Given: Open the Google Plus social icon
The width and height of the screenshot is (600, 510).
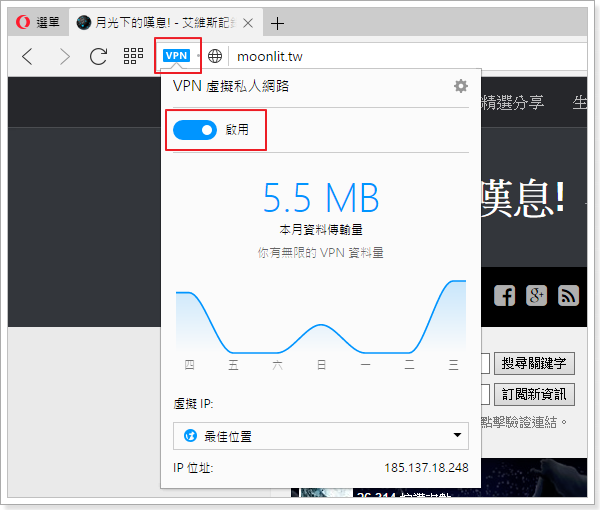Looking at the screenshot, I should [536, 295].
